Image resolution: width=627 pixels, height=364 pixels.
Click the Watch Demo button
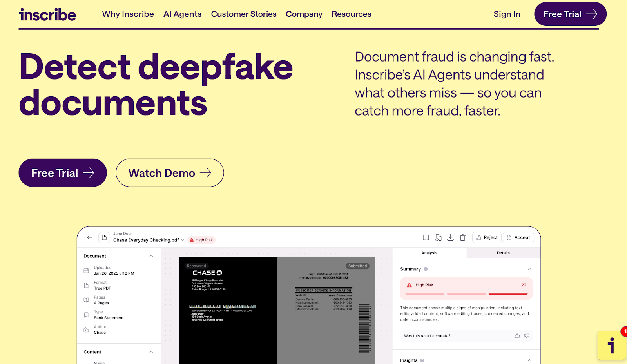170,173
